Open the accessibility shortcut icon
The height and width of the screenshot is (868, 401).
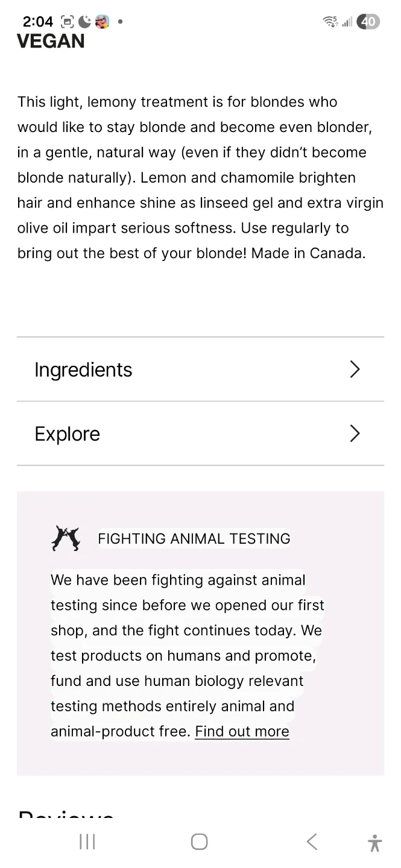374,843
